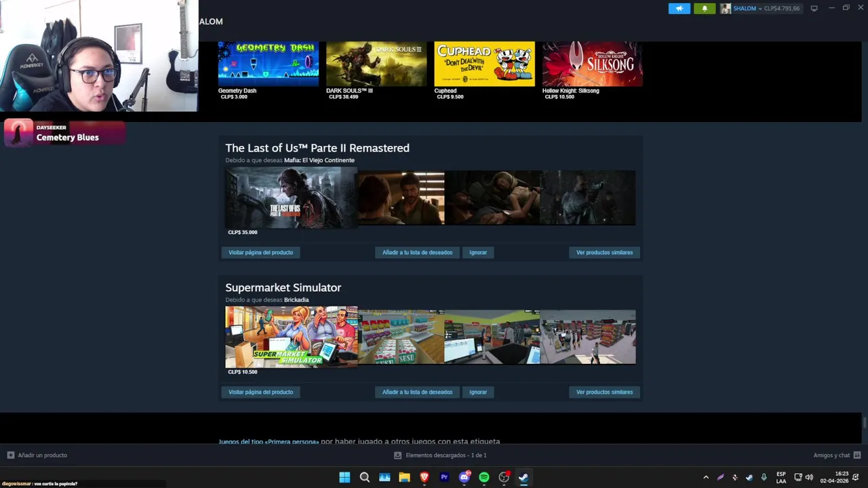Open volume speaker control in tray
The image size is (868, 488).
tap(809, 477)
